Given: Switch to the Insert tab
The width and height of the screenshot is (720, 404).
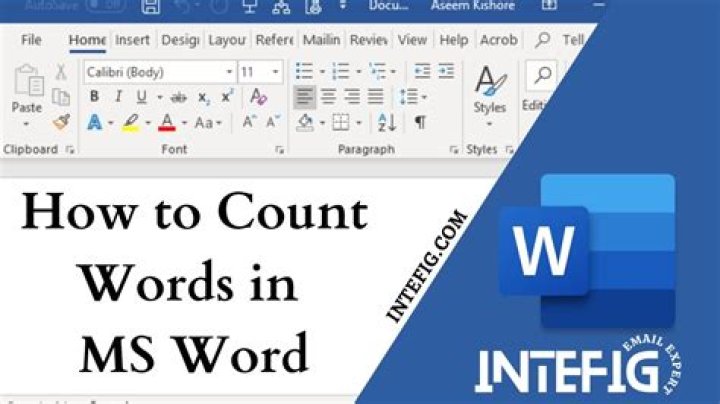Looking at the screenshot, I should pos(132,40).
